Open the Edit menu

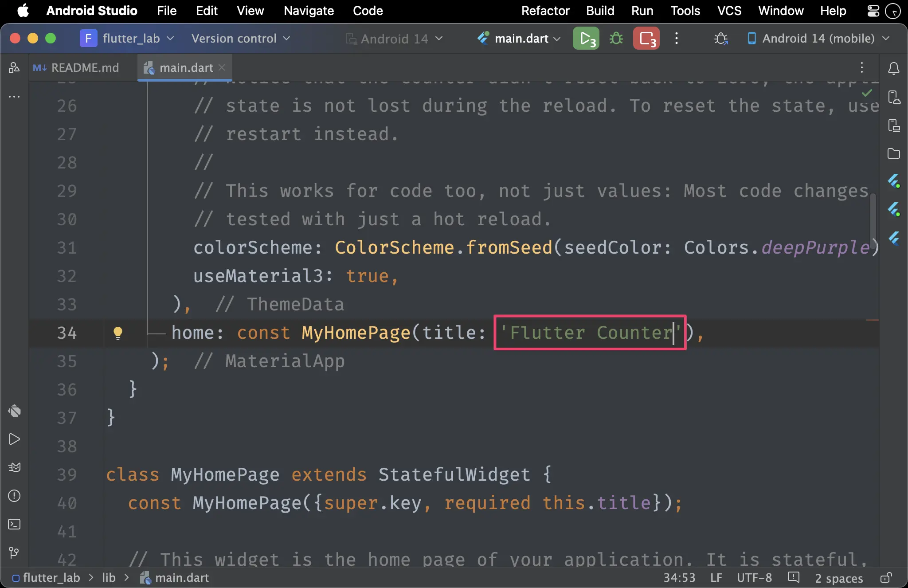(x=207, y=11)
